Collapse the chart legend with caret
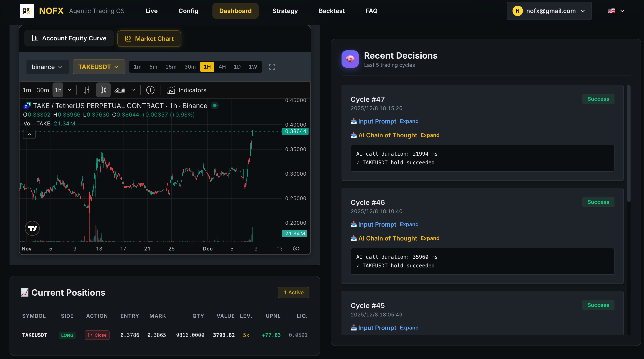Screen dimensions: 644x359 pos(29,135)
